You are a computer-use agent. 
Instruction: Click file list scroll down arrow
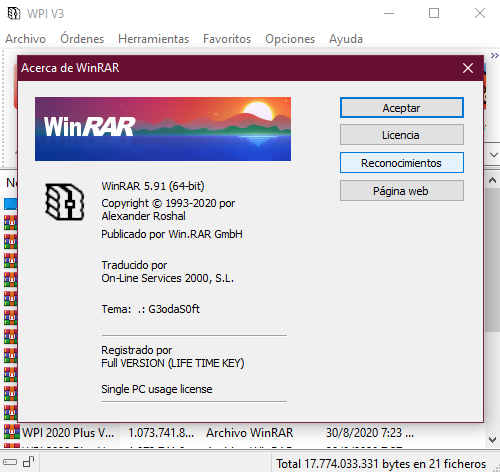point(492,440)
